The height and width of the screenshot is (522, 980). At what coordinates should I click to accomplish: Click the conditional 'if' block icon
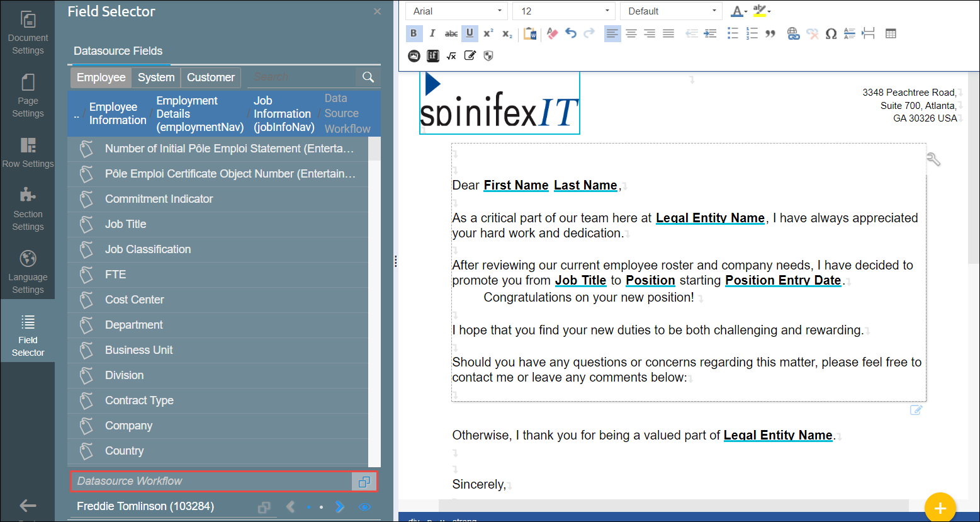pyautogui.click(x=433, y=56)
